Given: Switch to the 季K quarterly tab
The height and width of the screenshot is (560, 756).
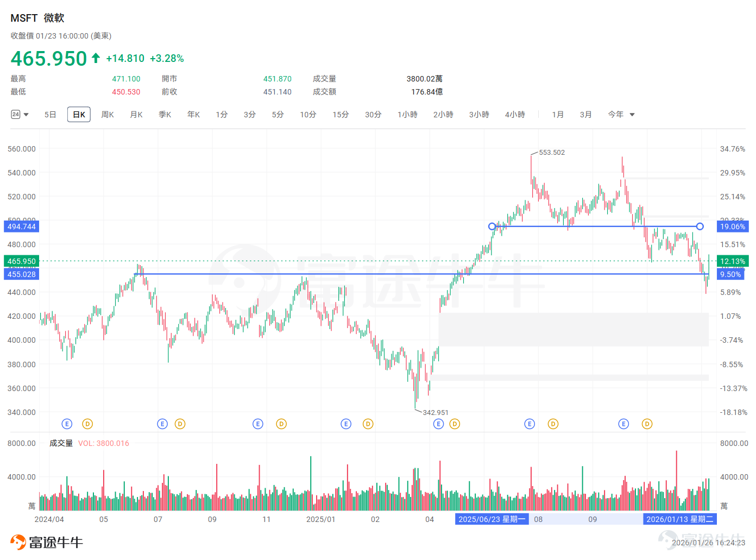Looking at the screenshot, I should click(165, 115).
